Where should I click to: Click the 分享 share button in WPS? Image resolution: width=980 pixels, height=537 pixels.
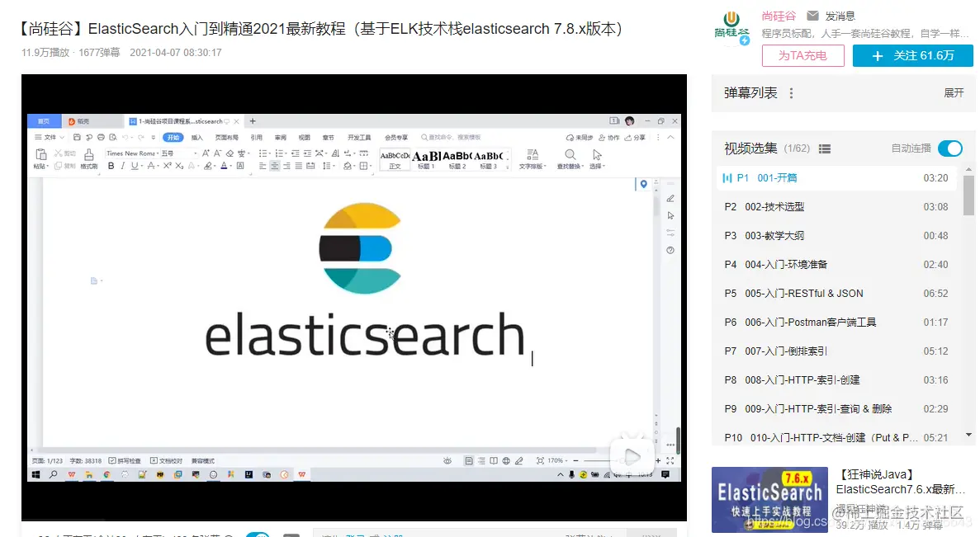[x=635, y=138]
